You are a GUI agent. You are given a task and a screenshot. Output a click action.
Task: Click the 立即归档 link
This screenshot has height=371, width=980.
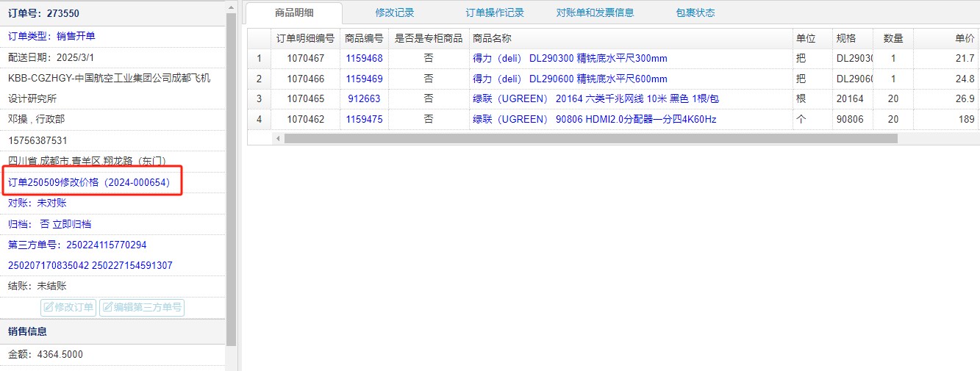click(x=72, y=224)
